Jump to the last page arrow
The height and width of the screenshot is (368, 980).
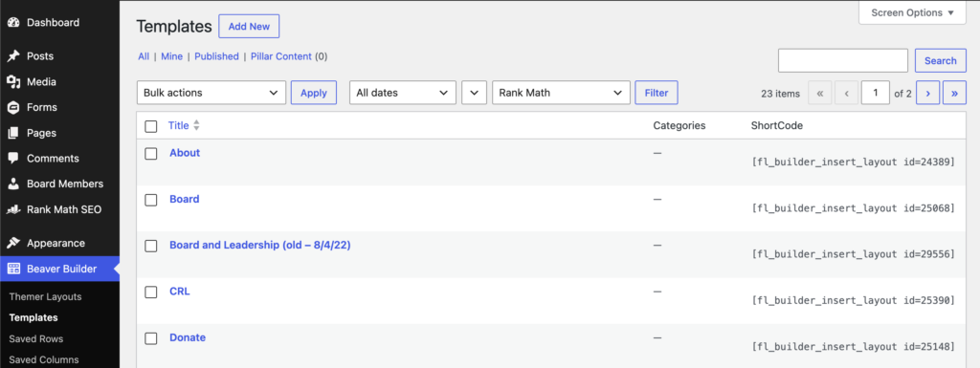[954, 93]
